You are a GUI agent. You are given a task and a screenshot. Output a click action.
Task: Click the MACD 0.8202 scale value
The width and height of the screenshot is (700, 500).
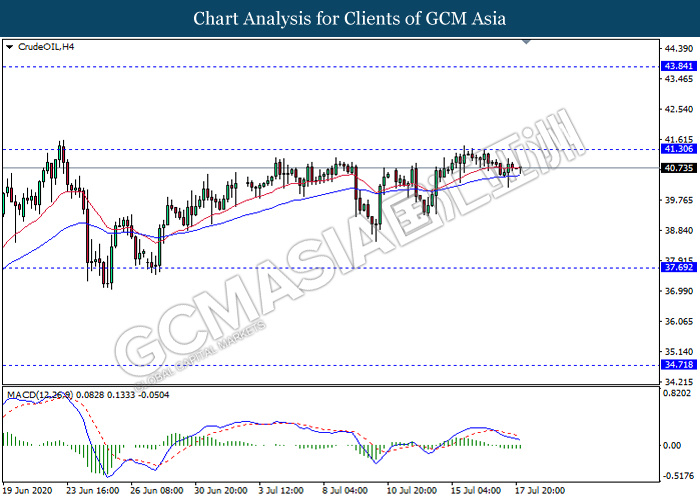click(677, 393)
